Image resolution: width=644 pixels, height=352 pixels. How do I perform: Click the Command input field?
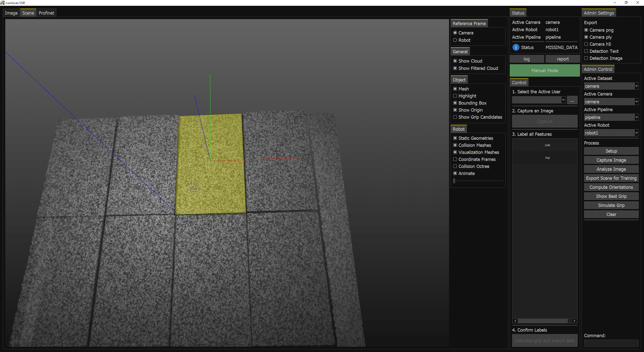(611, 343)
